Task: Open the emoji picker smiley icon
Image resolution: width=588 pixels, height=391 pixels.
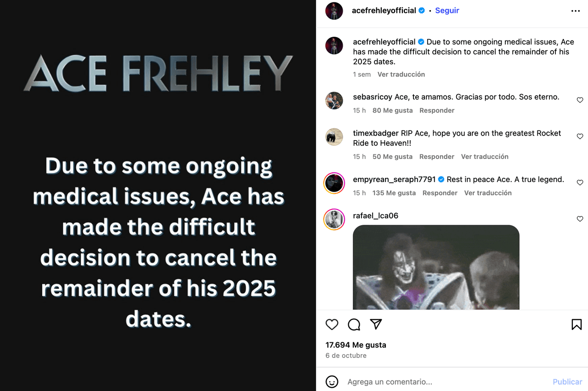Action: click(332, 382)
